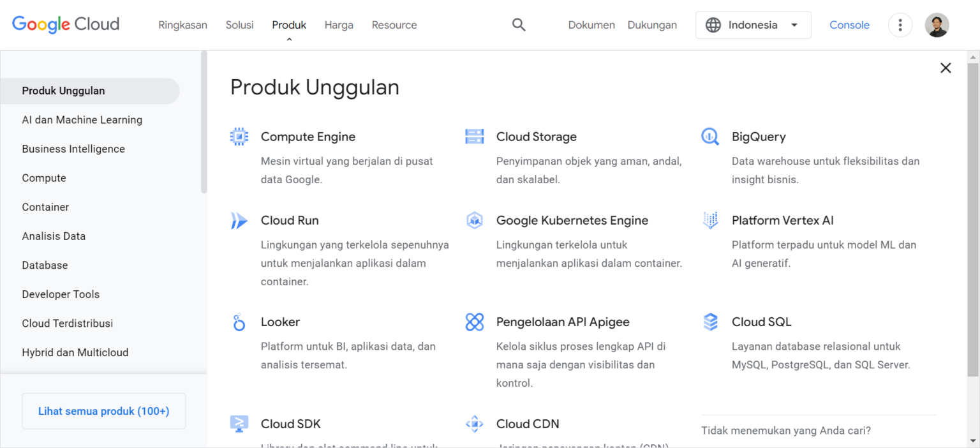Click the Pengelolaan API Apigee icon
The height and width of the screenshot is (448, 980).
click(x=474, y=322)
